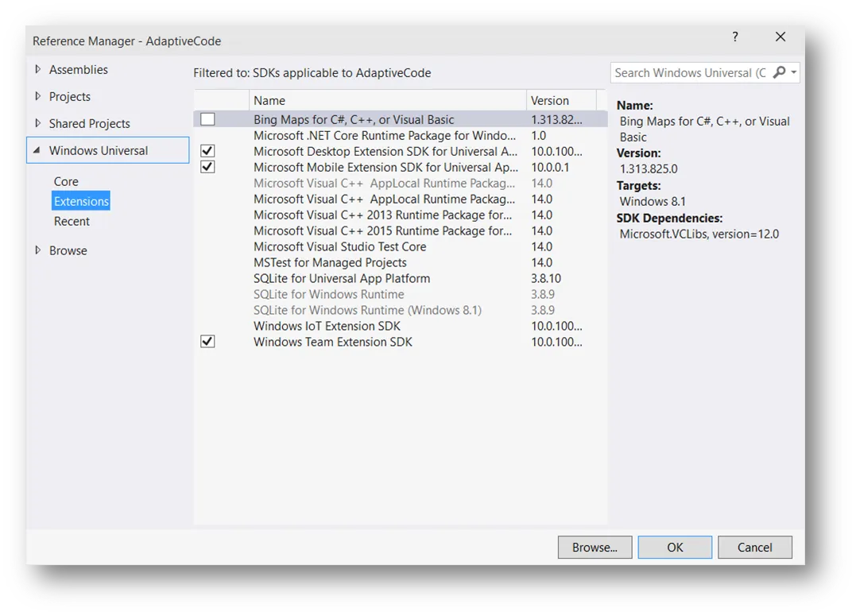Expand the Projects tree node

point(37,96)
